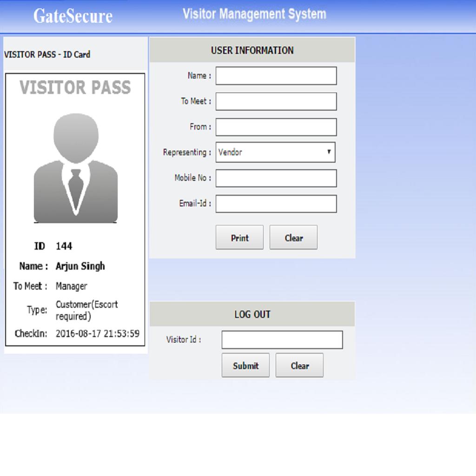Screen dimensions: 476x476
Task: Click the LOG OUT section header
Action: pyautogui.click(x=252, y=314)
